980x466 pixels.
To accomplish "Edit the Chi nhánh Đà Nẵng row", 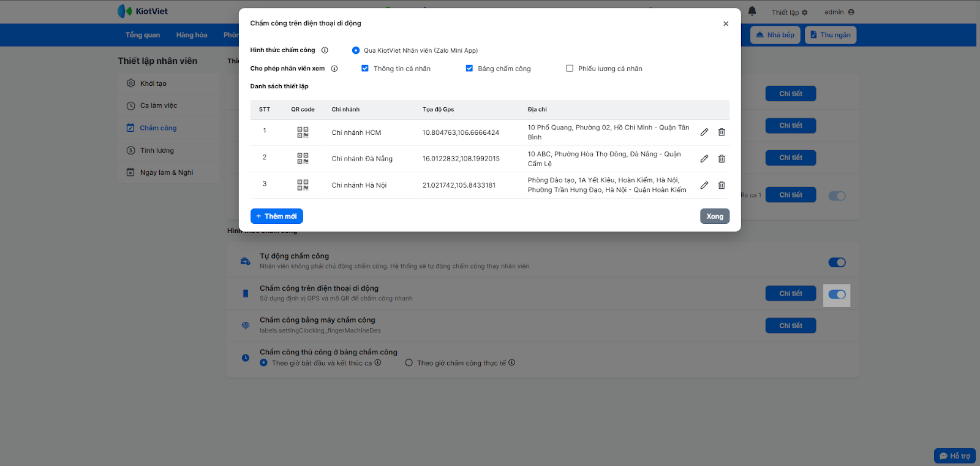I will click(x=704, y=159).
